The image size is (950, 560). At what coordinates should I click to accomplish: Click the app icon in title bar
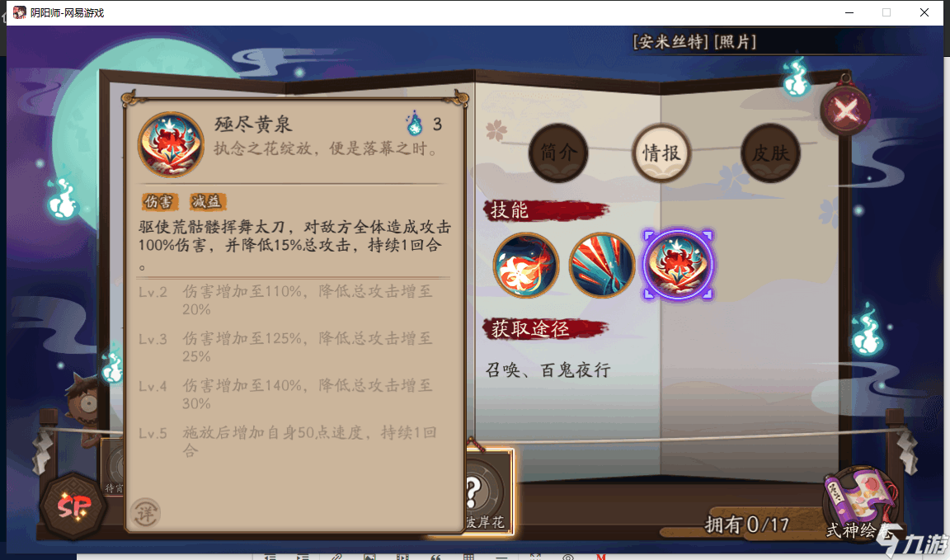tap(20, 12)
